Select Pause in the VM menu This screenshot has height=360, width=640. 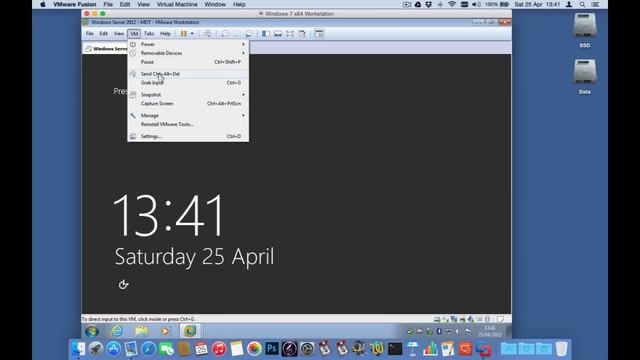(188, 62)
